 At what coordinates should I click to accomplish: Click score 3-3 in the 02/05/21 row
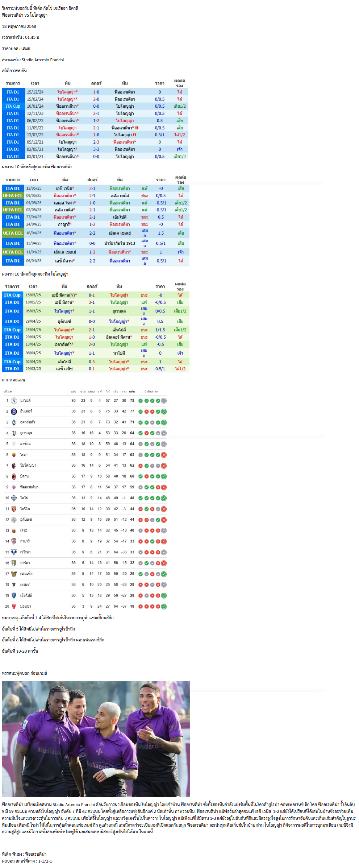click(96, 149)
